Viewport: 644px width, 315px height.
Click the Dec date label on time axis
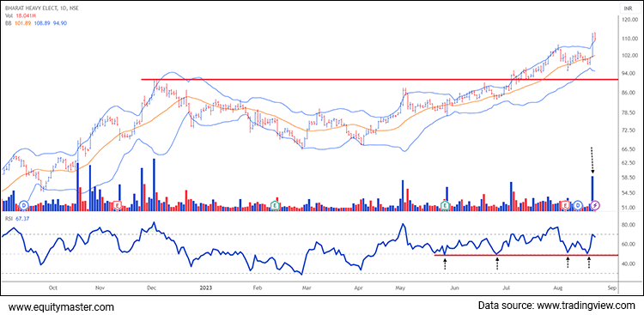click(x=150, y=288)
